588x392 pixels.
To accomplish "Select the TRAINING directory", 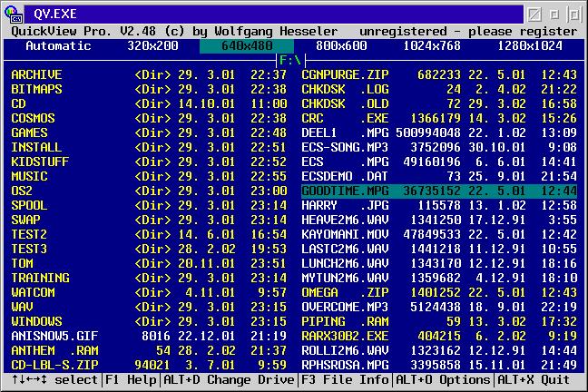I will pyautogui.click(x=149, y=278).
